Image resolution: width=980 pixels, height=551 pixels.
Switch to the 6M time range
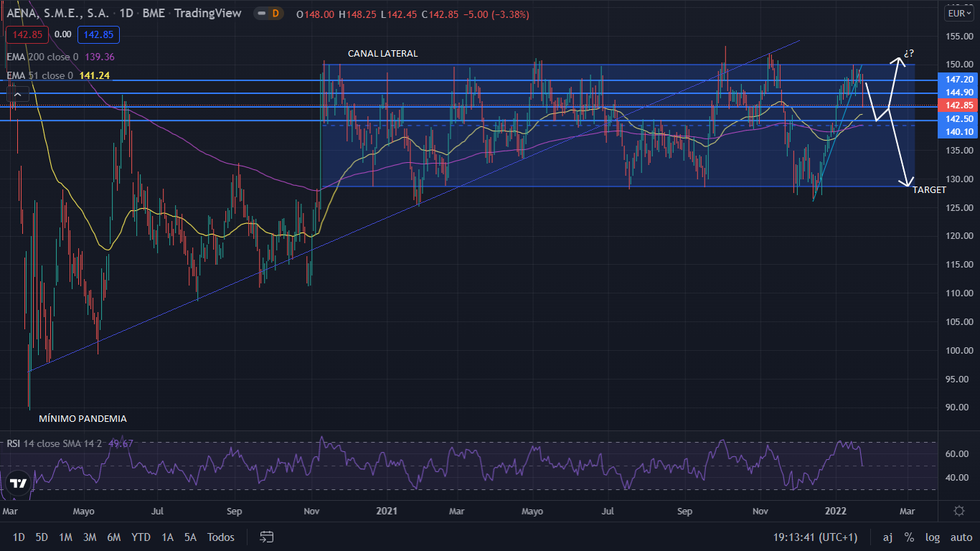tap(113, 537)
